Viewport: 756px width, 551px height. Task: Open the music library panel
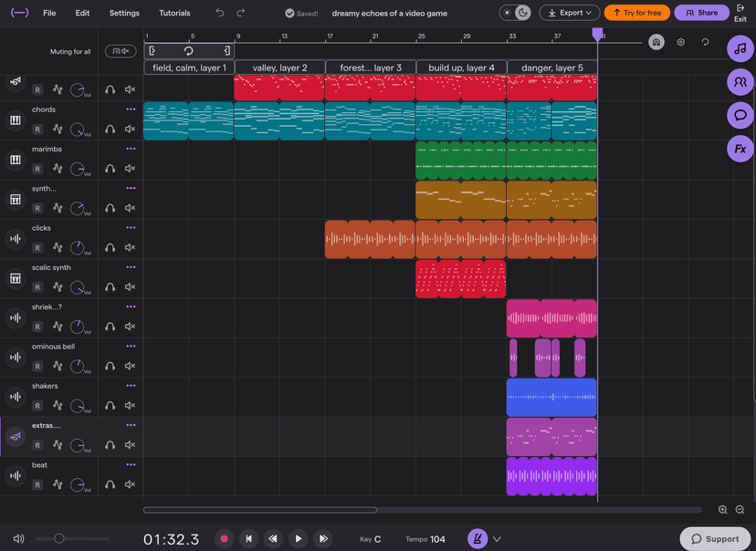[740, 48]
